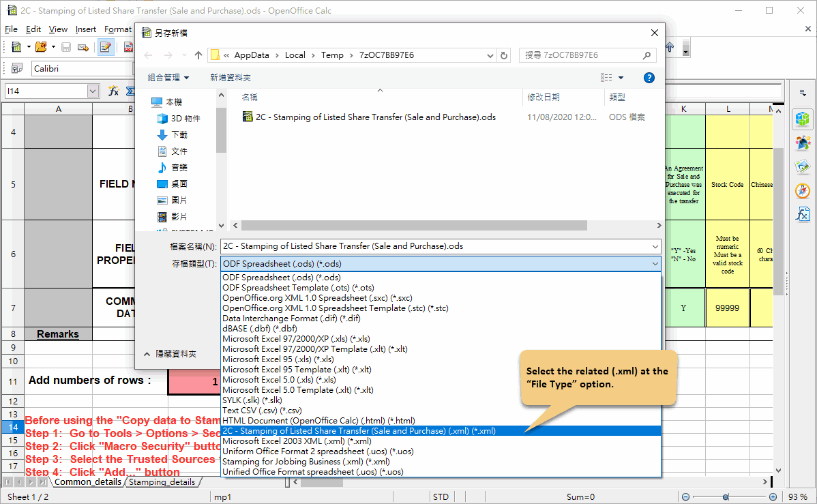
Task: Open the sidebar Styles icon
Action: pos(803,143)
